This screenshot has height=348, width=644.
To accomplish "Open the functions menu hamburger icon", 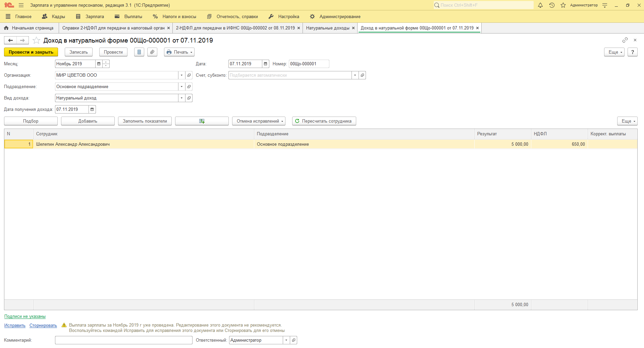I will pos(21,5).
